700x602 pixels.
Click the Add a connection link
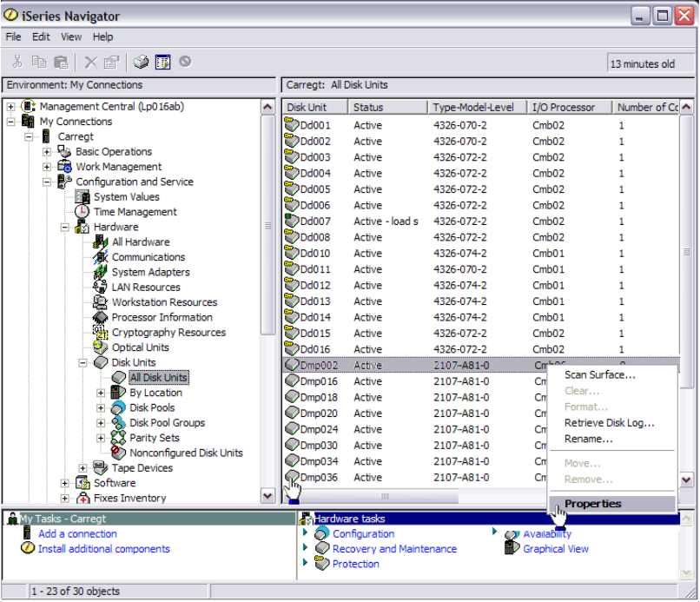(77, 534)
